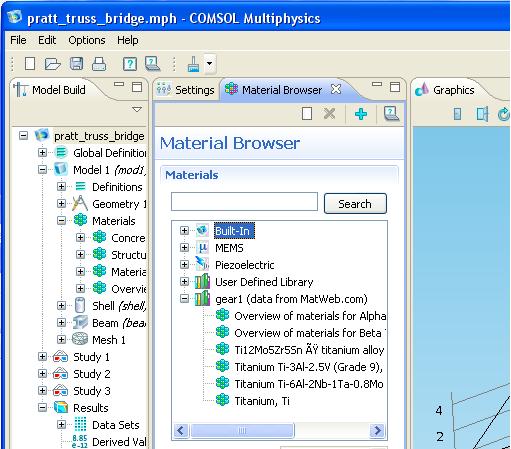This screenshot has width=511, height=449.
Task: Click the rotate icon in Graphics toolbar
Action: click(x=503, y=114)
